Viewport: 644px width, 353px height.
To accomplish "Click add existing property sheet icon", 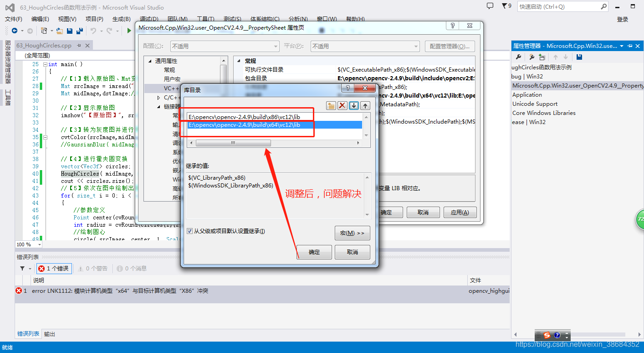I will coord(542,57).
